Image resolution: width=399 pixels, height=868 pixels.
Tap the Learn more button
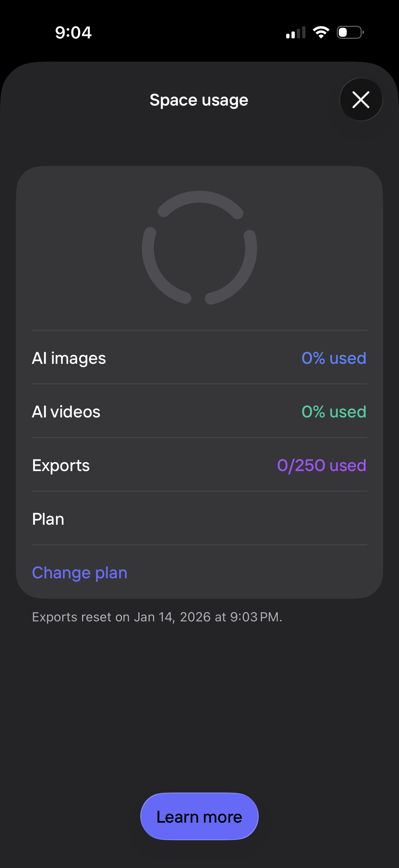[199, 817]
